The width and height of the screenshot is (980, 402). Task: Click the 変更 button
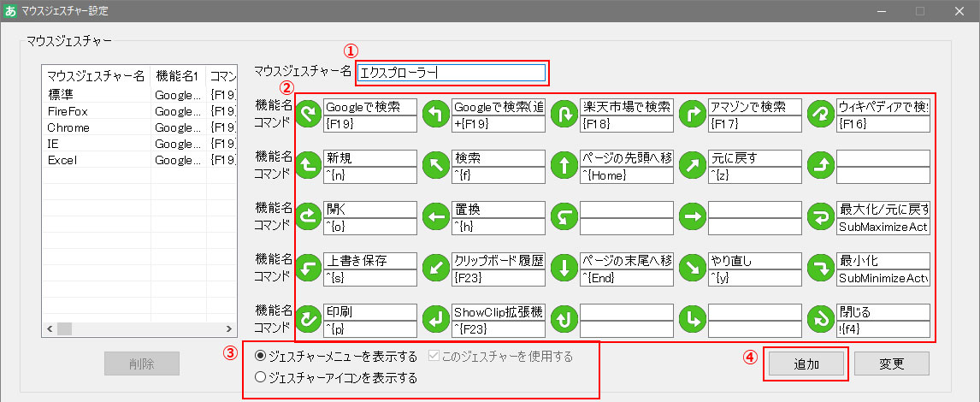(x=891, y=364)
